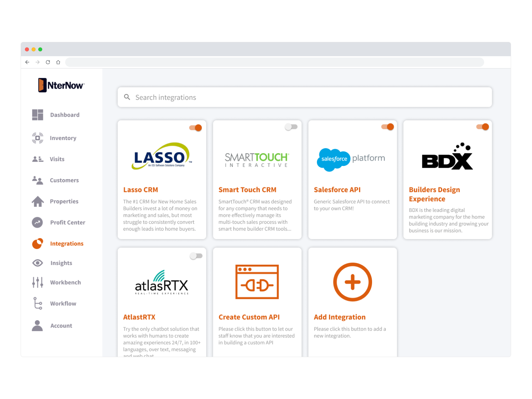Open the Inventory section

(63, 138)
